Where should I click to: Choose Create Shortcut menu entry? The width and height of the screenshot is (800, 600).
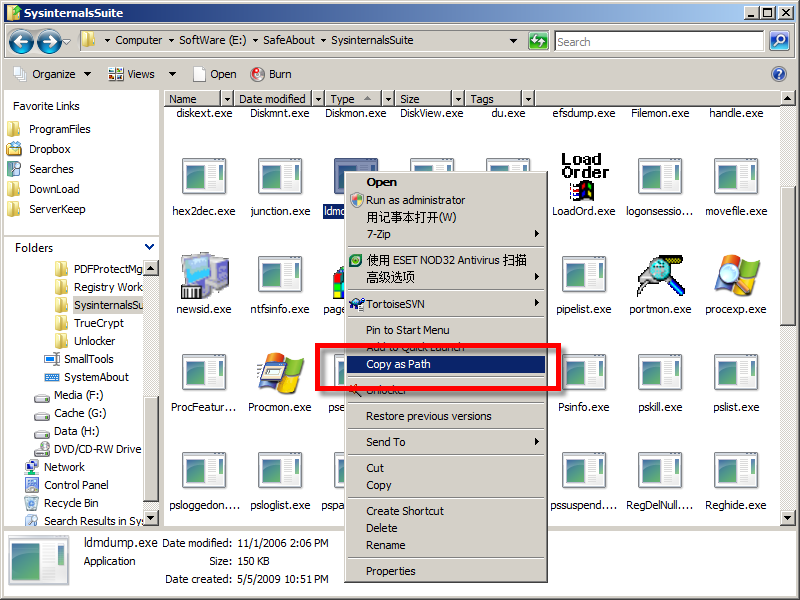tap(446, 511)
